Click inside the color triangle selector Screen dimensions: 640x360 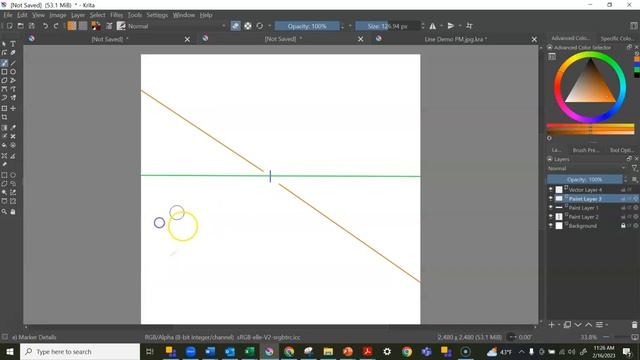point(590,86)
